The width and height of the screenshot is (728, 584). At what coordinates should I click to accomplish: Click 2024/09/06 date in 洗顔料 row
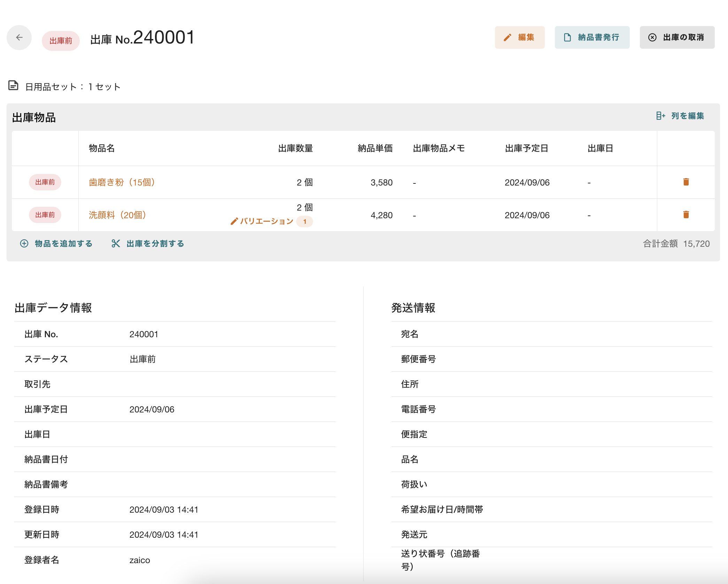point(527,215)
